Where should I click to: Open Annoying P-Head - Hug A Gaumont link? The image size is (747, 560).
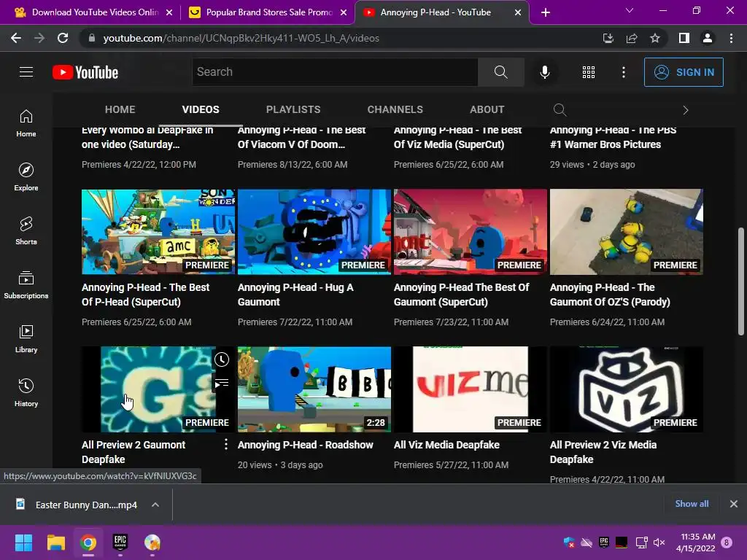coord(295,295)
